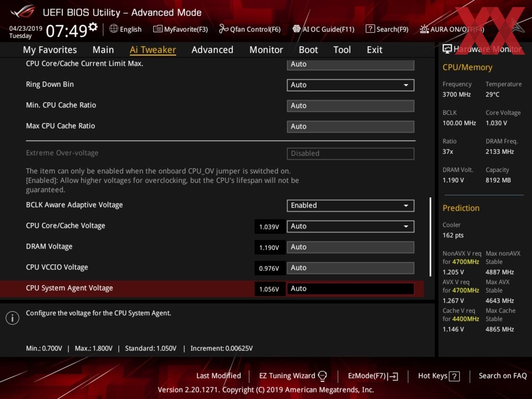Toggle AURA ON/OFF lighting

(452, 29)
